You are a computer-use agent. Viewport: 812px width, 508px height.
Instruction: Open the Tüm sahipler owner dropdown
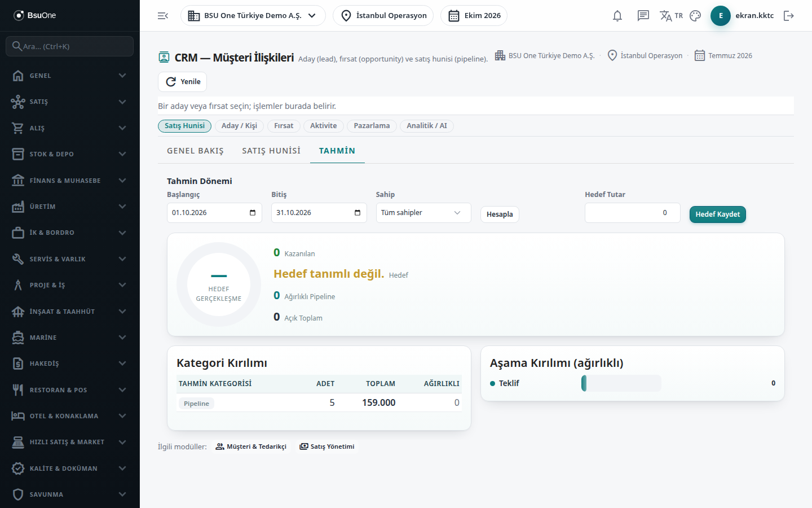tap(423, 213)
